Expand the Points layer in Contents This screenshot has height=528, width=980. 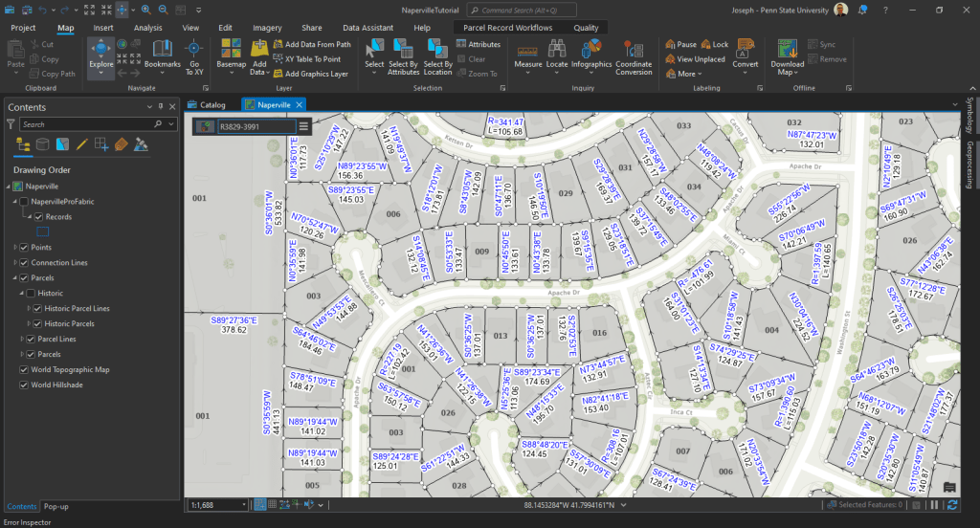click(14, 247)
